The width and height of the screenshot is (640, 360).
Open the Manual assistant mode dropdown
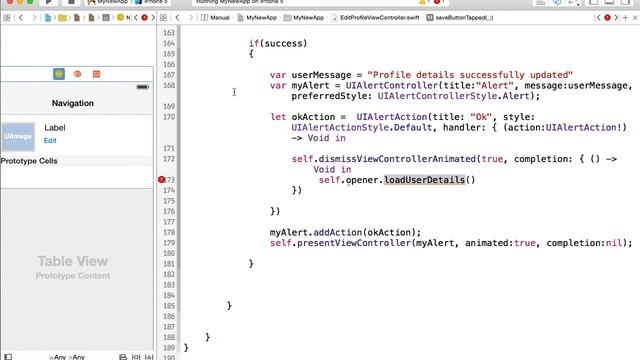215,18
